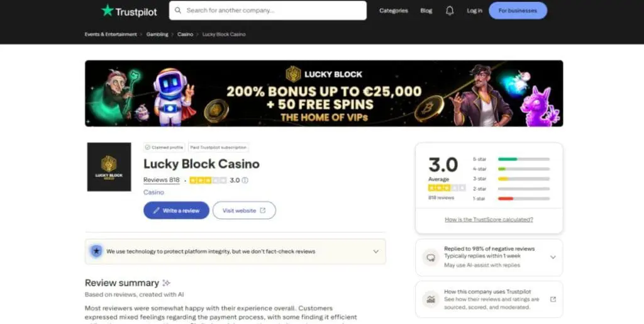
Task: Filter reviews by the 5-star bar
Action: [x=523, y=159]
